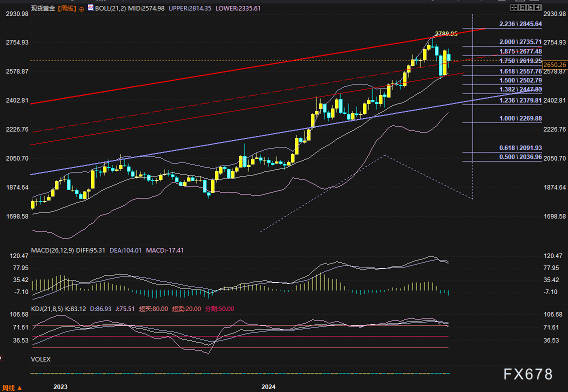Image resolution: width=568 pixels, height=392 pixels.
Task: Select the MACD(26,12,9) indicator label
Action: [x=53, y=250]
